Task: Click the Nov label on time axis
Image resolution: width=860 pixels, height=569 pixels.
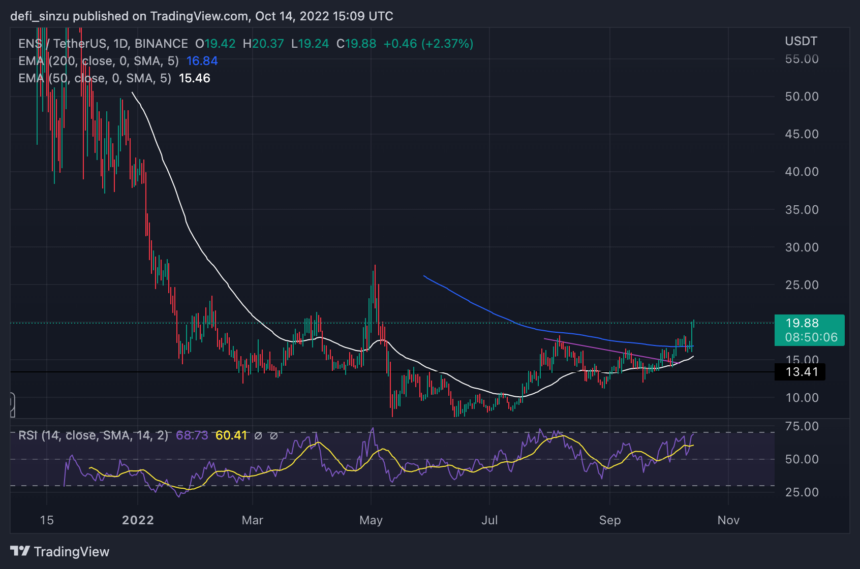Action: 727,520
